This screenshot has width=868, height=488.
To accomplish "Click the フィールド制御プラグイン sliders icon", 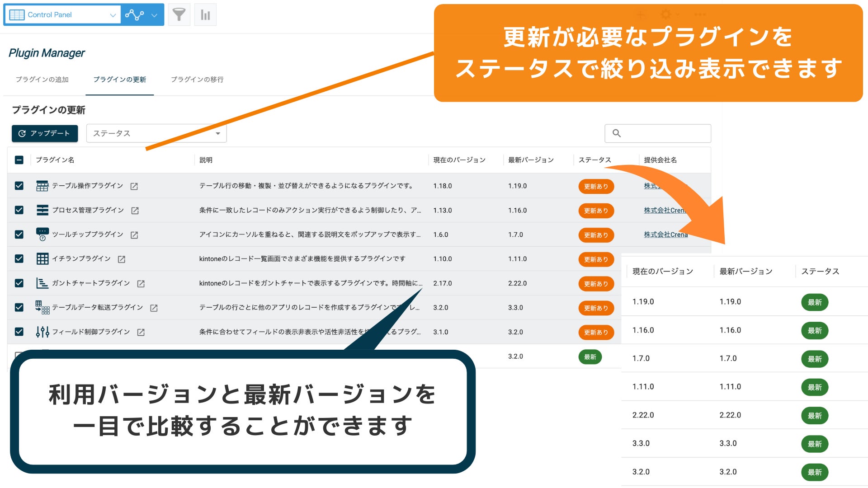I will pos(42,332).
